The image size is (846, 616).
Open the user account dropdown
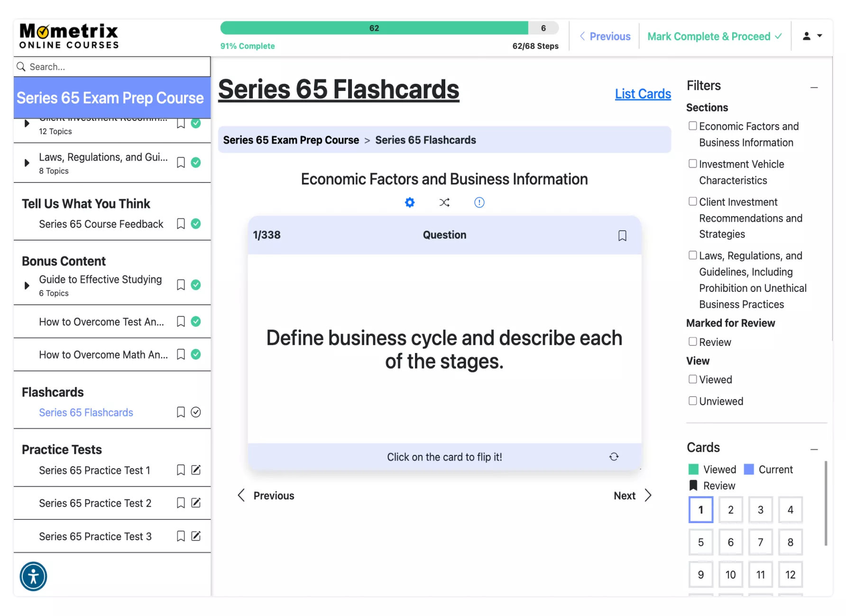812,36
